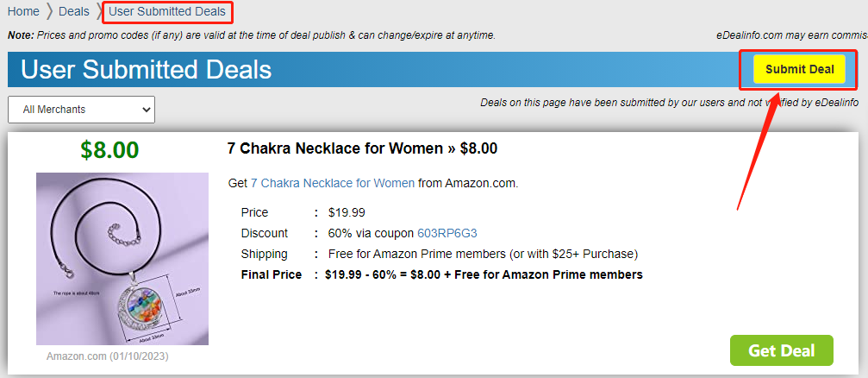Screen dimensions: 868x378
Task: Click the Note about prices and promo codes
Action: 252,35
